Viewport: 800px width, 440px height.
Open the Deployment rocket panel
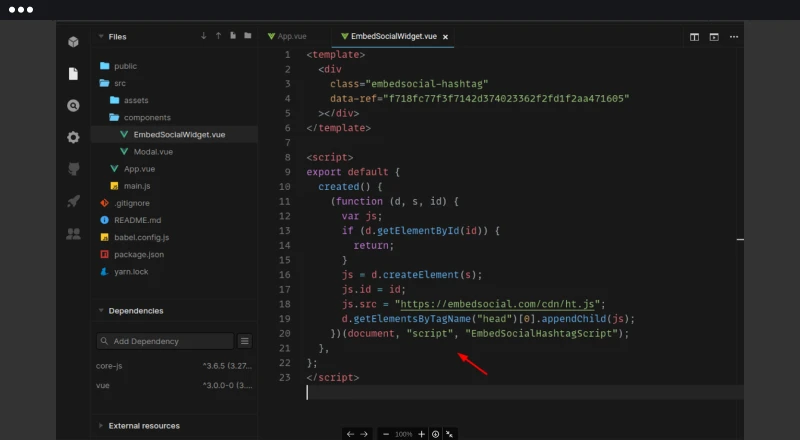pyautogui.click(x=73, y=201)
